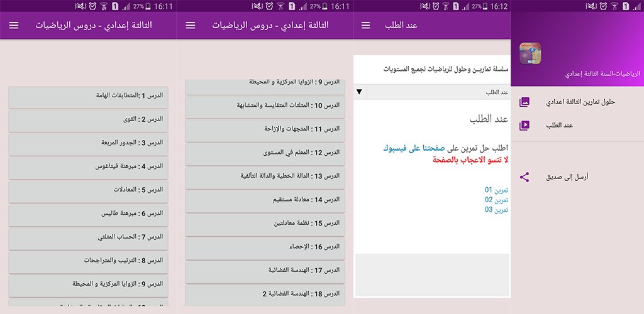The height and width of the screenshot is (314, 644).
Task: Tap the battery indicator in first status bar
Action: pos(148,6)
